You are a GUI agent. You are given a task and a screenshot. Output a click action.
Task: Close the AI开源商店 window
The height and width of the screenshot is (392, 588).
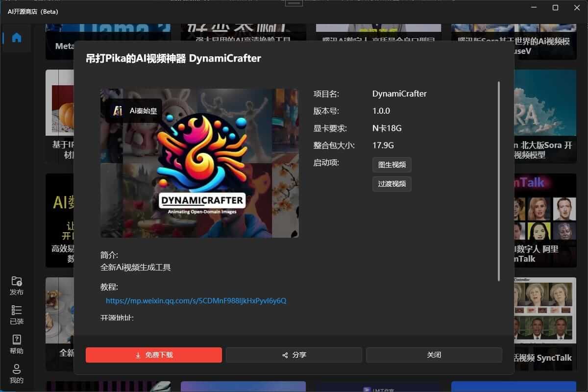click(x=577, y=8)
